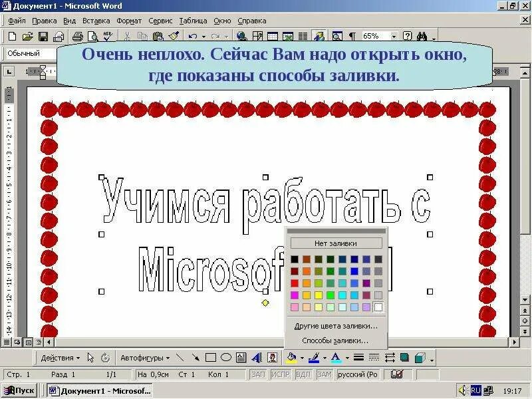Expand the Undo history arrow
The image size is (532, 399).
(x=203, y=37)
